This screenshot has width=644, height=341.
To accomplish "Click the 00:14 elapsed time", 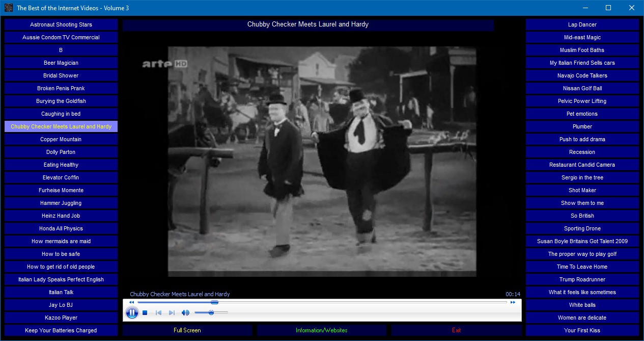I will tap(513, 294).
